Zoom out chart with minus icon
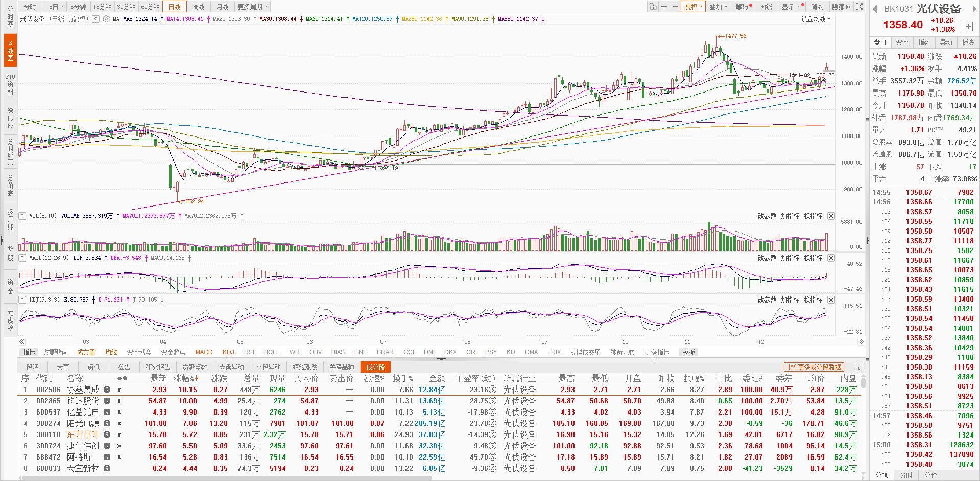 (675, 7)
